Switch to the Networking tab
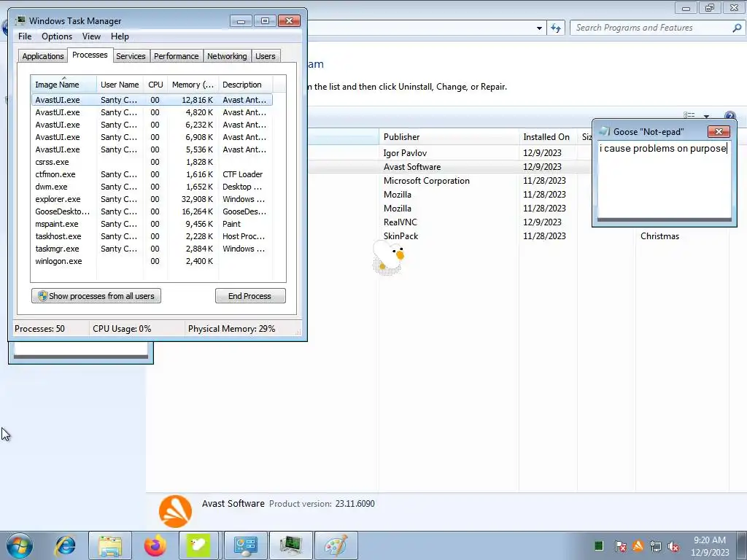Screen dimensions: 747x560 tap(227, 56)
